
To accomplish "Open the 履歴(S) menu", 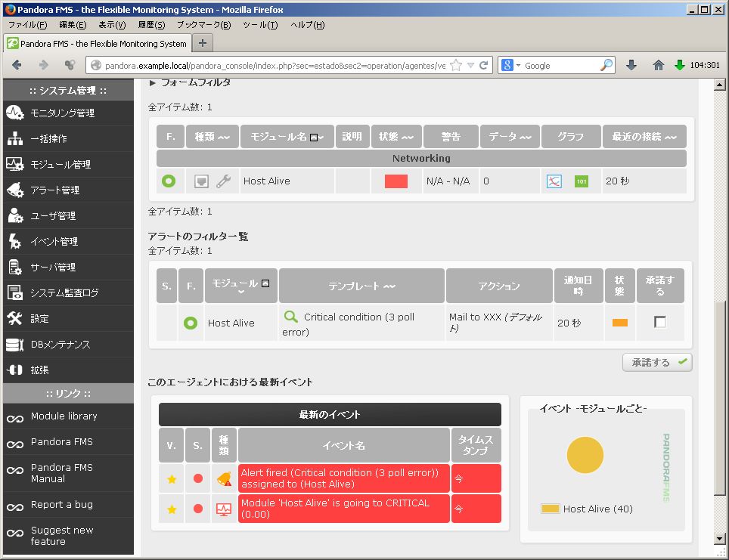I will [151, 25].
